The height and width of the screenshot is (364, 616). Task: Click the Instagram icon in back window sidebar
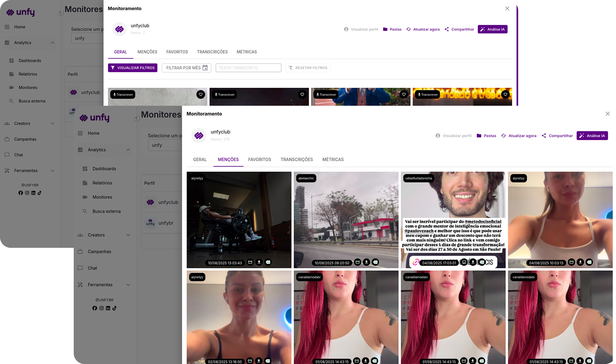pyautogui.click(x=27, y=193)
